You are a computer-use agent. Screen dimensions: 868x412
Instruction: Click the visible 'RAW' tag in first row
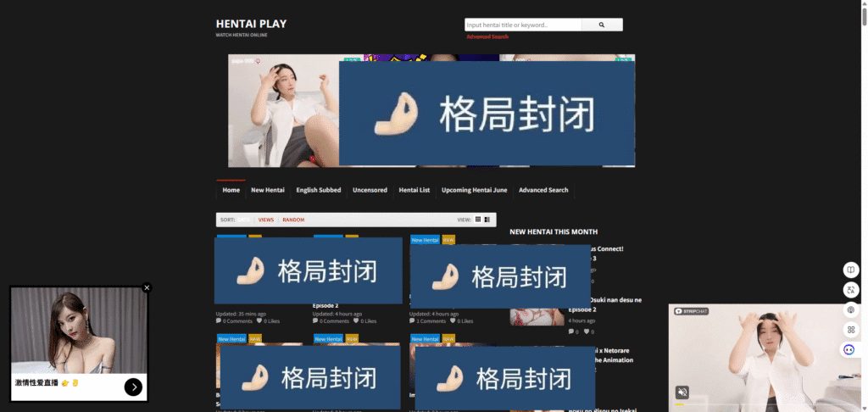448,240
